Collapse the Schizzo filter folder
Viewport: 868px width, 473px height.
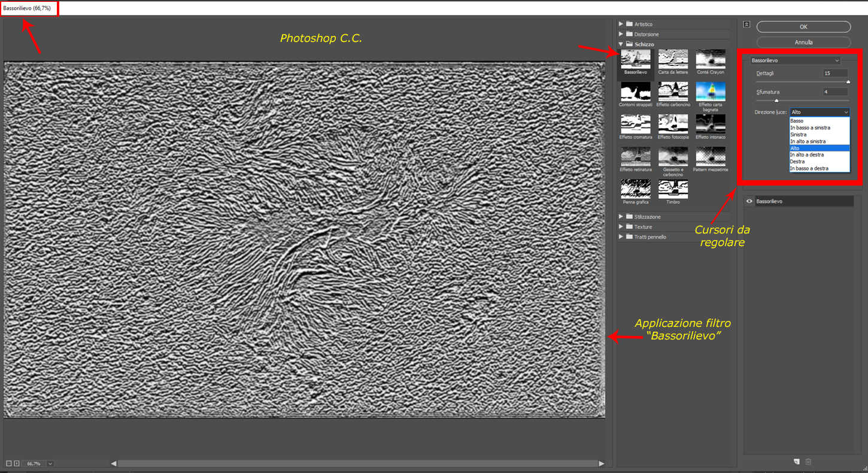pos(621,44)
